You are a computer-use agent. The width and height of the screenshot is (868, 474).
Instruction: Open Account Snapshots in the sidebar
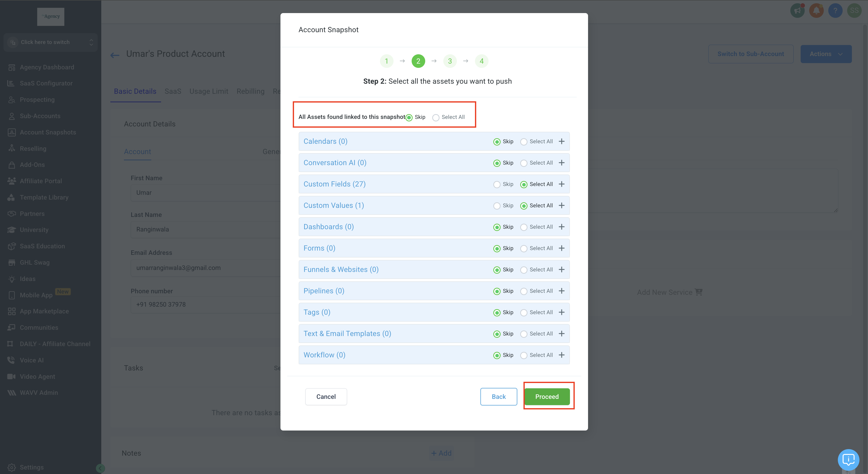[x=47, y=132]
